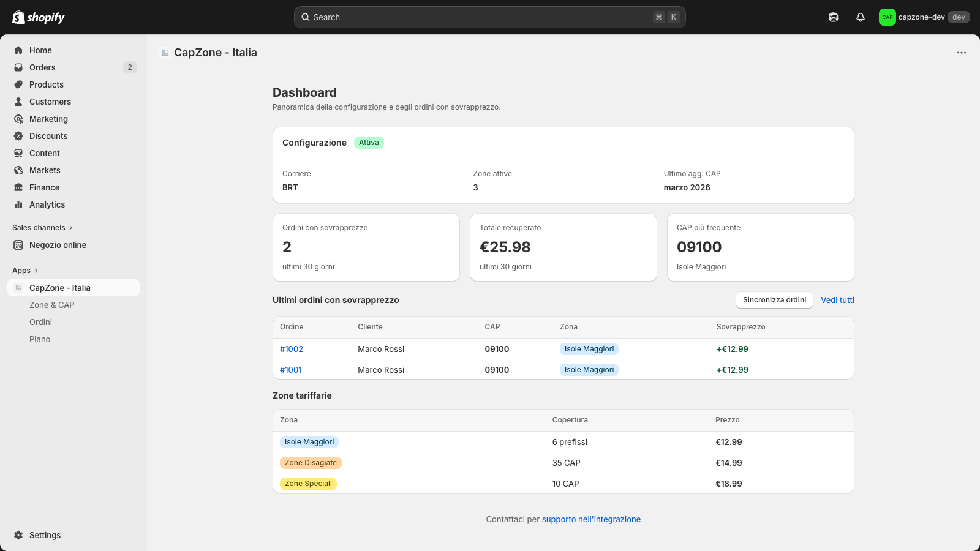Click the Markets globe icon
The width and height of the screenshot is (980, 551).
tap(18, 170)
